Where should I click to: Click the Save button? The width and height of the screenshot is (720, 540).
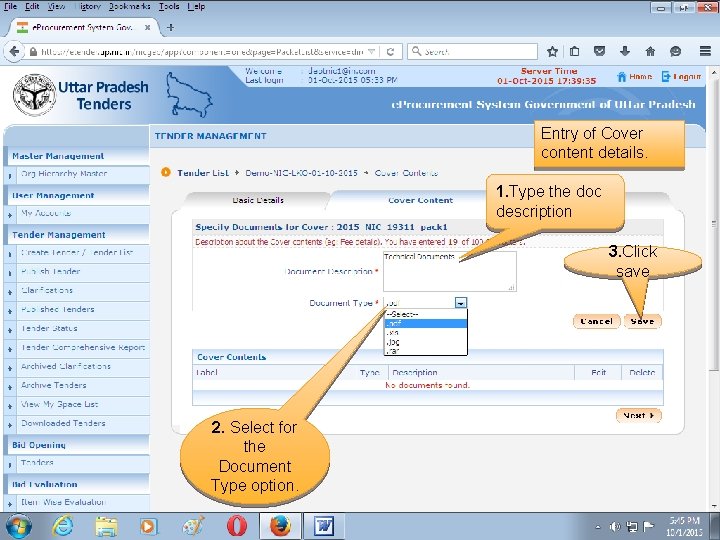click(x=642, y=321)
